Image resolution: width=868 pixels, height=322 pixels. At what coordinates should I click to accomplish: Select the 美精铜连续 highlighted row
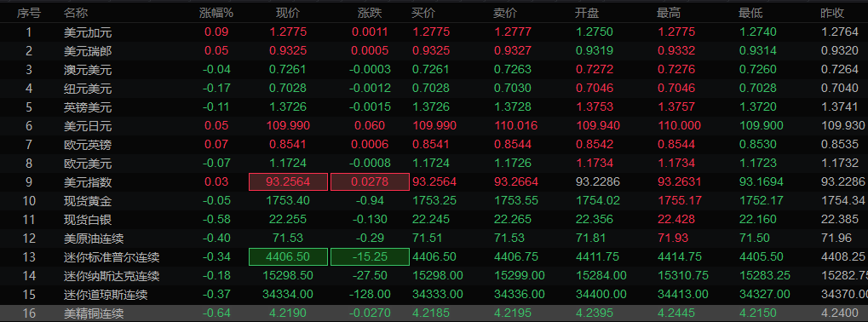point(434,313)
